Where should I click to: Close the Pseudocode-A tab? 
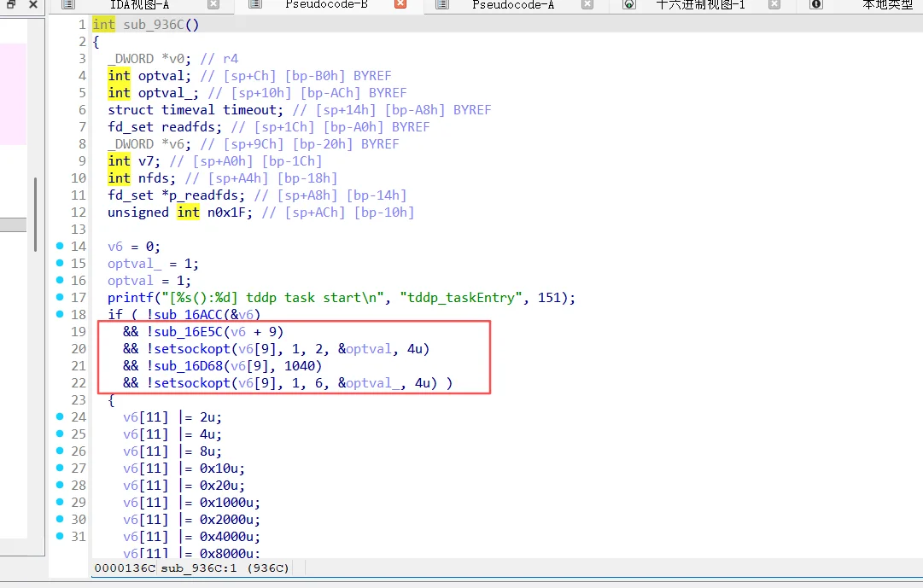point(587,4)
